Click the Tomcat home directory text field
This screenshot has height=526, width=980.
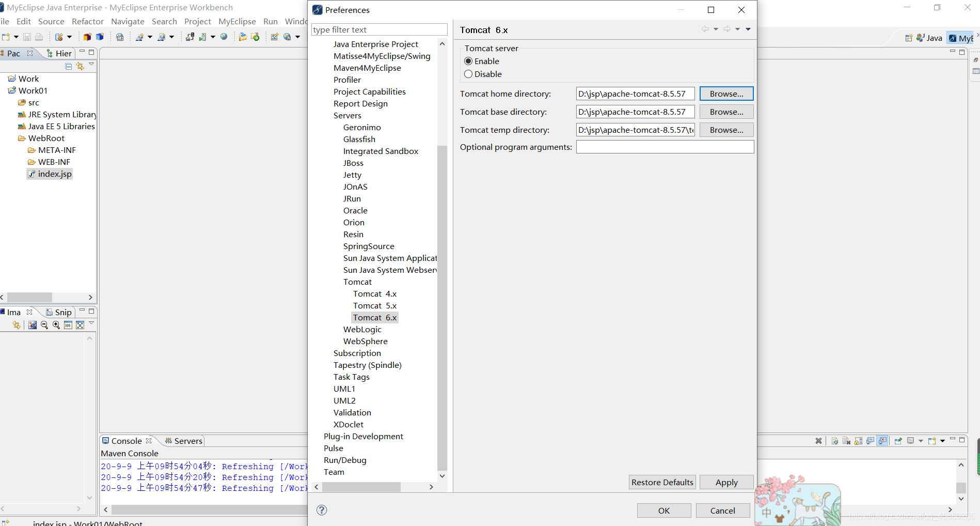coord(636,94)
